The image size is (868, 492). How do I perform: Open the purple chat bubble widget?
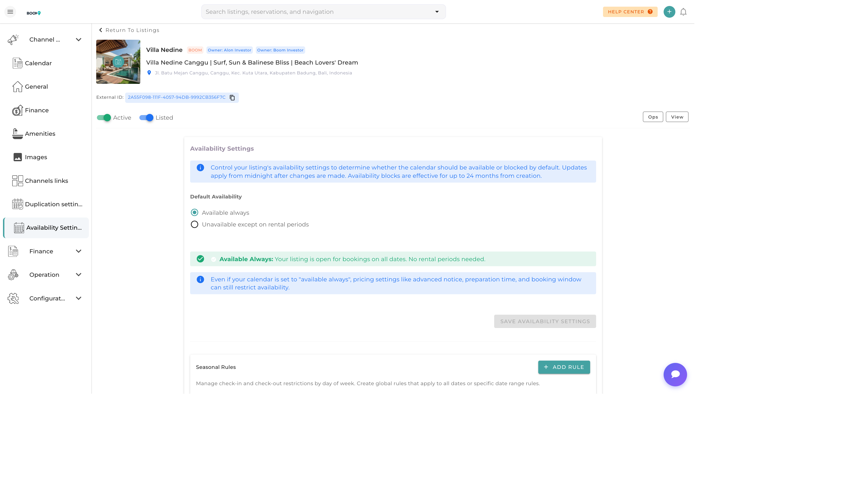coord(675,374)
